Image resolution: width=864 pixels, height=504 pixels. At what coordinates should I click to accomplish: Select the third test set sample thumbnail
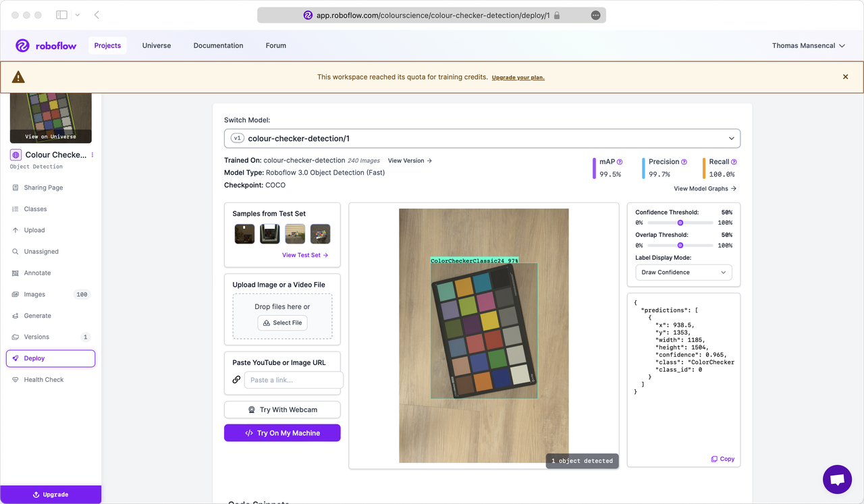tap(295, 234)
